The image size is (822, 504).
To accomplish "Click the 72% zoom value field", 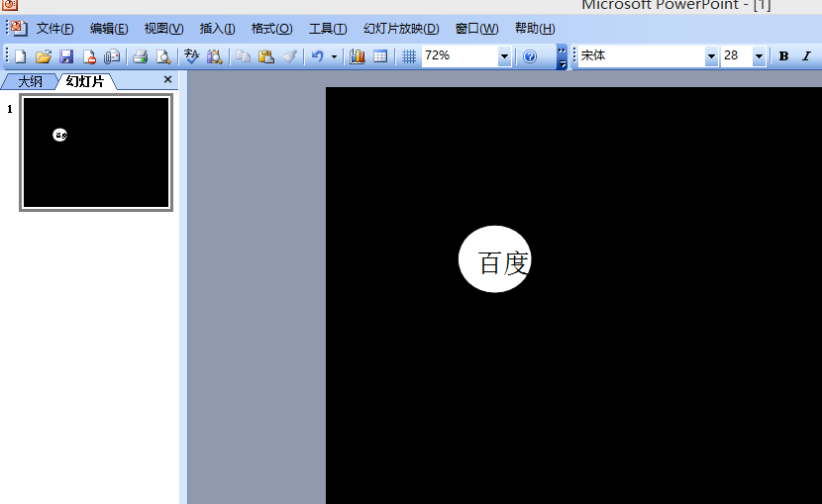I will [460, 56].
